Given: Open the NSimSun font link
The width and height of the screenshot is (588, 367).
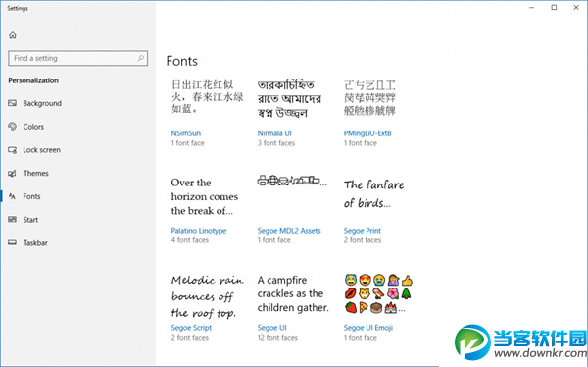Looking at the screenshot, I should 185,133.
